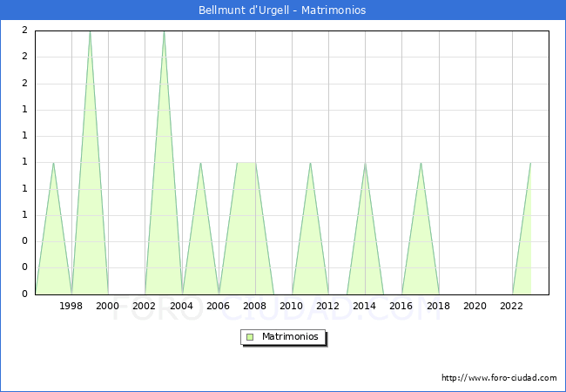The height and width of the screenshot is (392, 566).
Task: Click the chart title Bellmunt d'Urgell - Matrimonios
Action: pos(282,10)
